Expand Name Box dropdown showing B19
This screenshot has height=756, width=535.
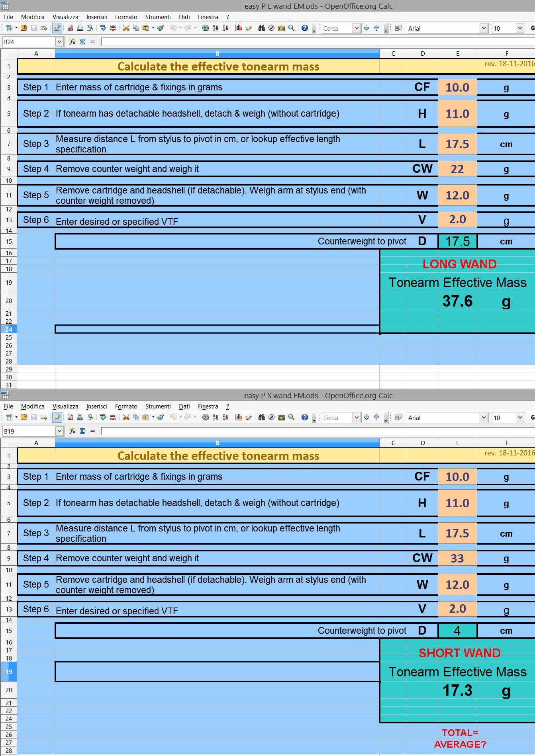tap(59, 431)
